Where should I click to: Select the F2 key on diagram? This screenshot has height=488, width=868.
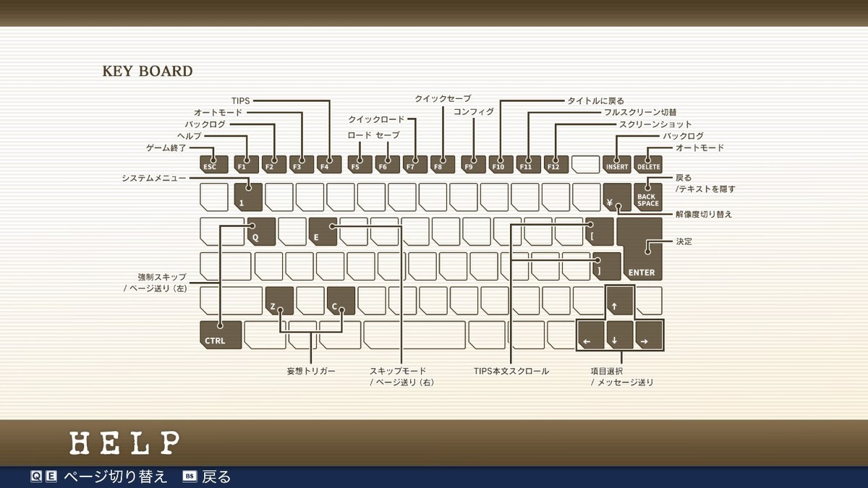[274, 164]
